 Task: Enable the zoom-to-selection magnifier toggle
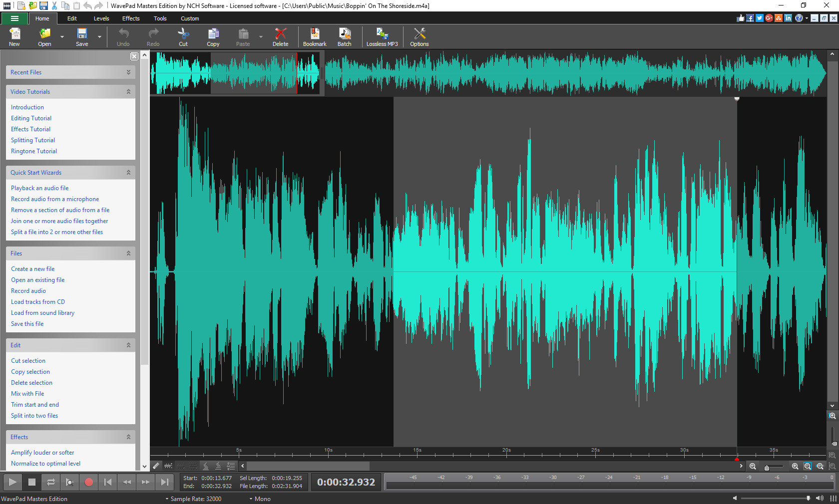pos(807,467)
